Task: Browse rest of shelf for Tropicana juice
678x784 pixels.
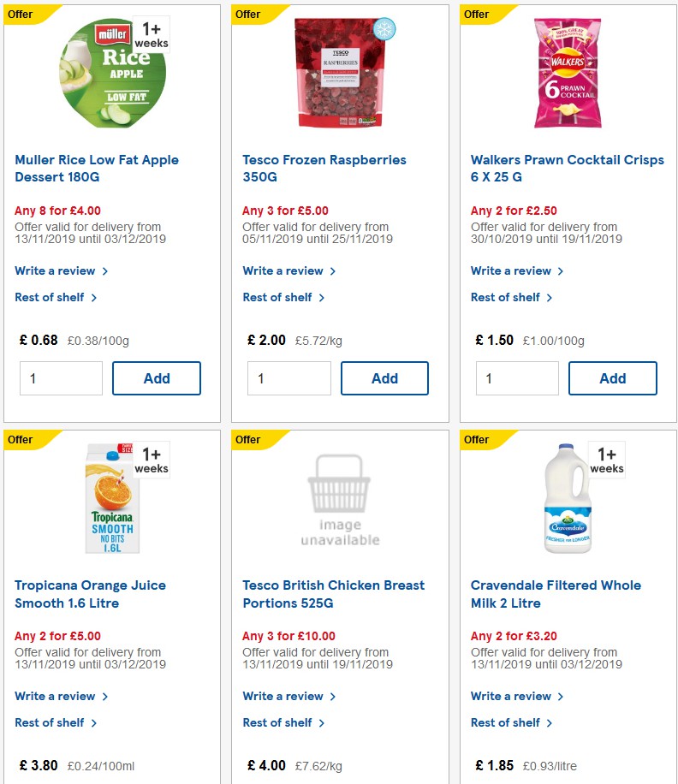Action: click(x=51, y=722)
